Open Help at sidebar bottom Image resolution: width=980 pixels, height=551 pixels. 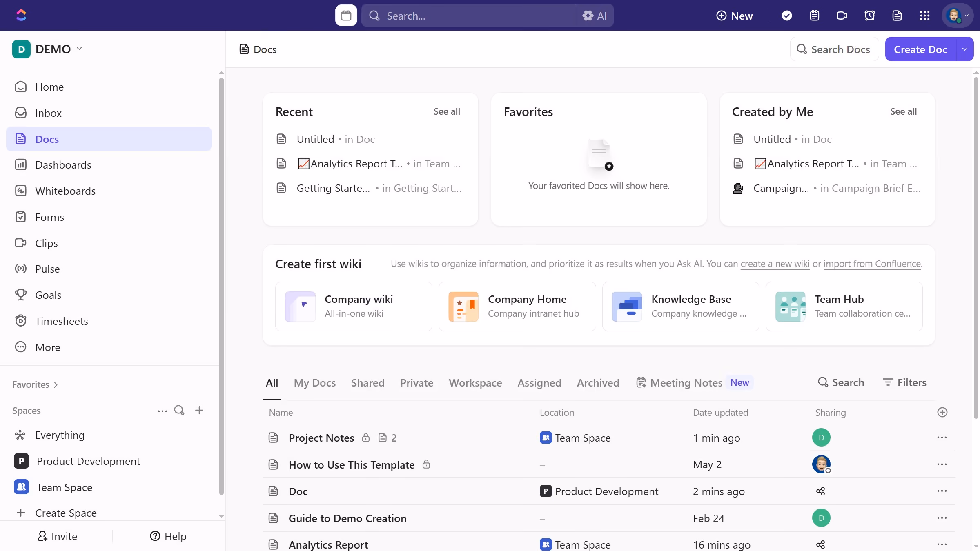(x=168, y=536)
